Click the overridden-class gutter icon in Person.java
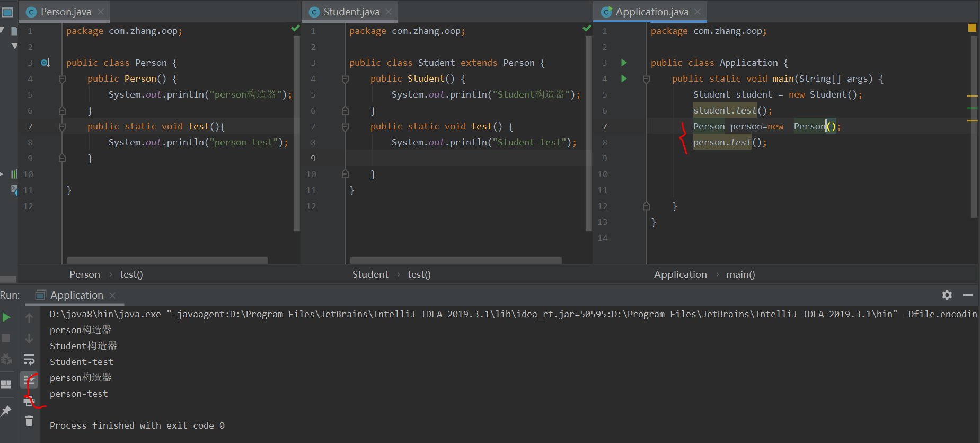Screen dimensions: 980x443 click(x=46, y=63)
